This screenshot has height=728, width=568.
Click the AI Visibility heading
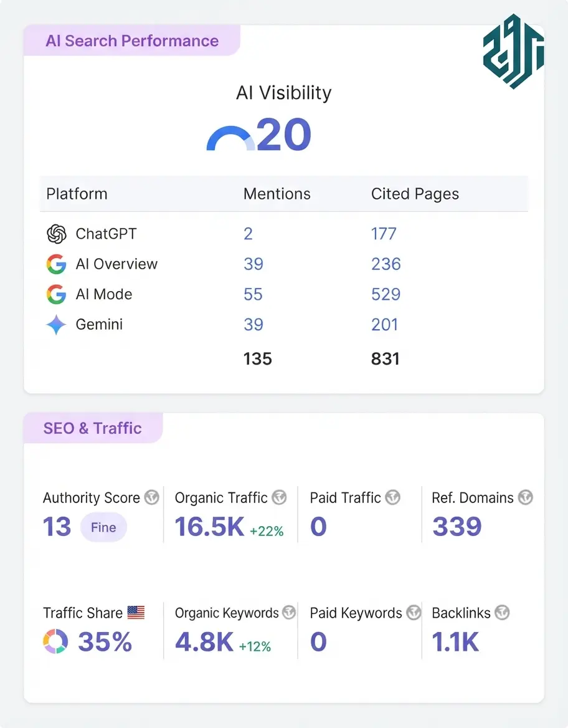(x=283, y=93)
